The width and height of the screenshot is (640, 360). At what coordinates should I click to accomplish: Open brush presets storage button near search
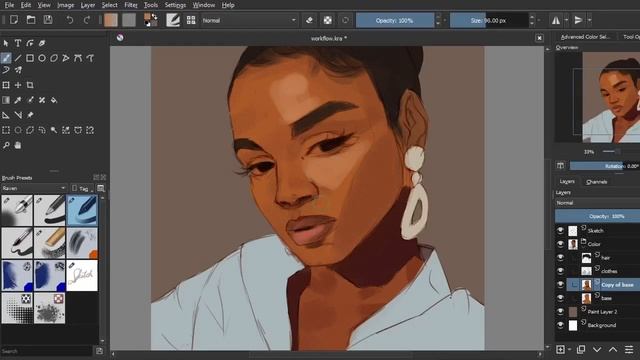99,351
